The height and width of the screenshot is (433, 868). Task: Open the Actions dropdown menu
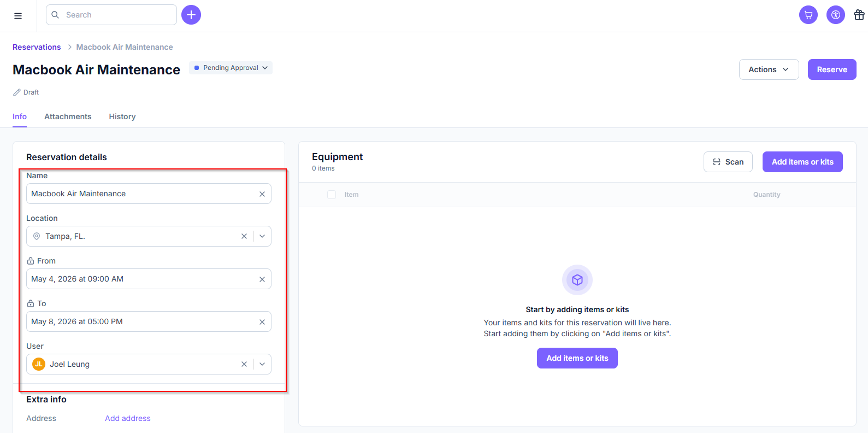pyautogui.click(x=769, y=69)
